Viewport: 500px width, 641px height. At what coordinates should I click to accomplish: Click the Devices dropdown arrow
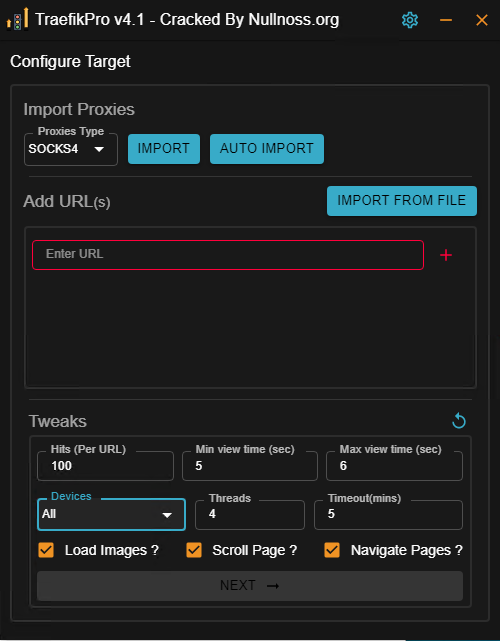tap(167, 515)
